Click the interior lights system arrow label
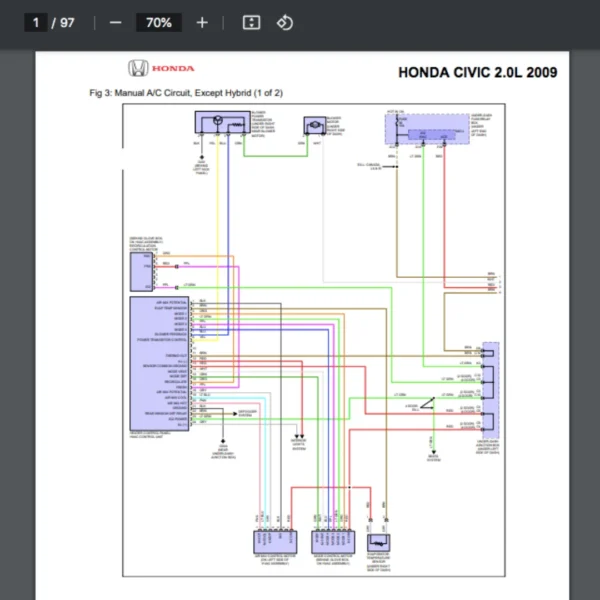Image resolution: width=600 pixels, height=600 pixels. (299, 438)
